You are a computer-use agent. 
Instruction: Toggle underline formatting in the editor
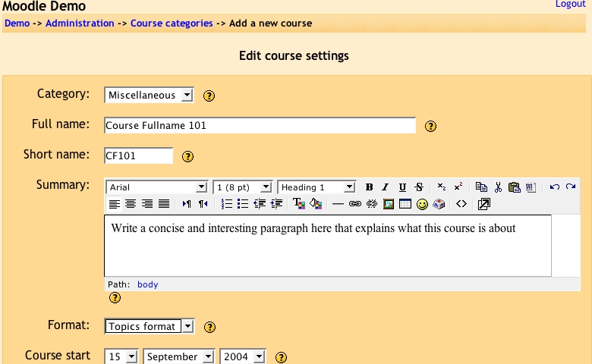(402, 187)
